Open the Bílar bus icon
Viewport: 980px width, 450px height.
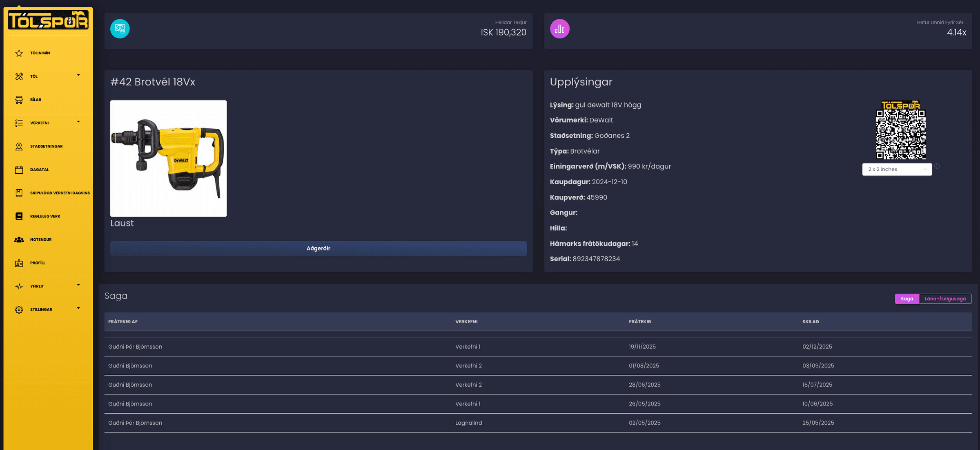[19, 100]
